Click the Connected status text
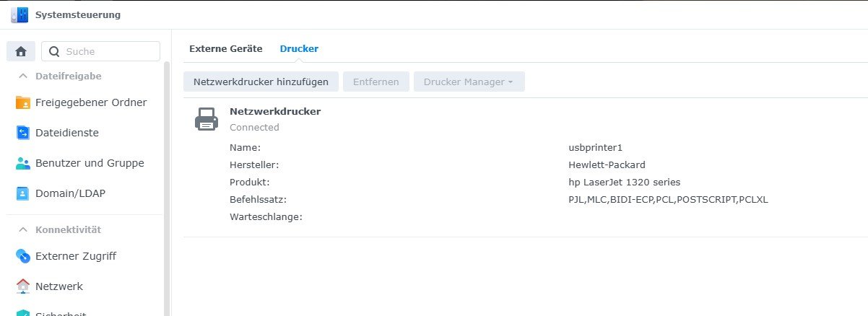868x316 pixels. pos(254,128)
